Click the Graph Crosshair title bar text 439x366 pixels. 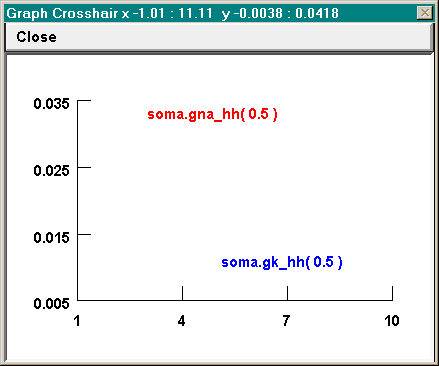click(x=172, y=14)
